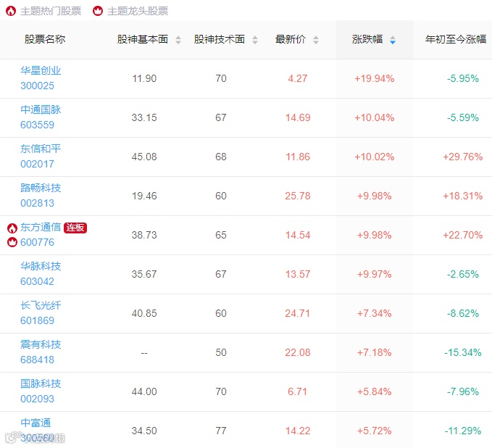Image resolution: width=492 pixels, height=448 pixels.
Task: Click 东信和平 year-to-date +29.76%
Action: (x=463, y=157)
